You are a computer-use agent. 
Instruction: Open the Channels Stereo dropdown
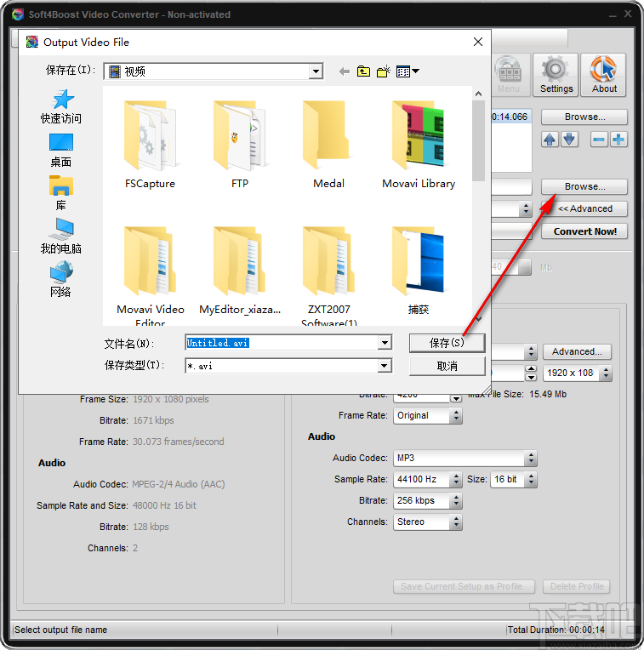pos(455,522)
